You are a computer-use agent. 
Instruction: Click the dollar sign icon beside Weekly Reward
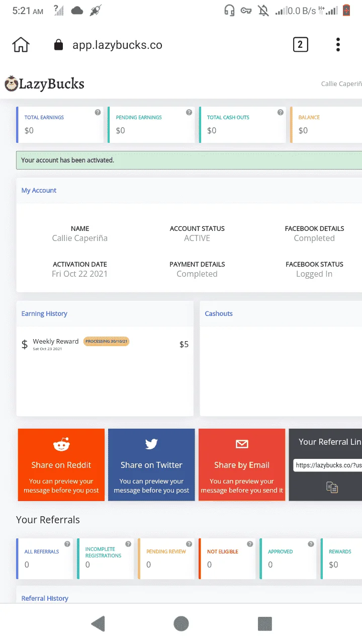point(25,345)
